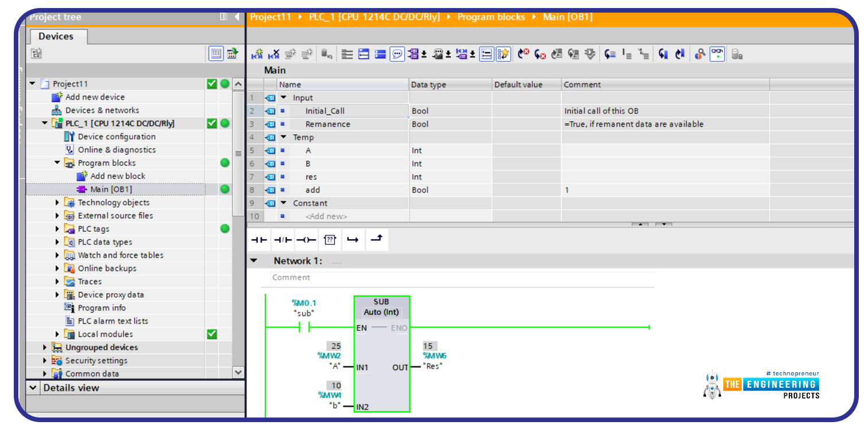Click the table icon with green arrow
This screenshot has height=429, width=868.
click(x=232, y=54)
